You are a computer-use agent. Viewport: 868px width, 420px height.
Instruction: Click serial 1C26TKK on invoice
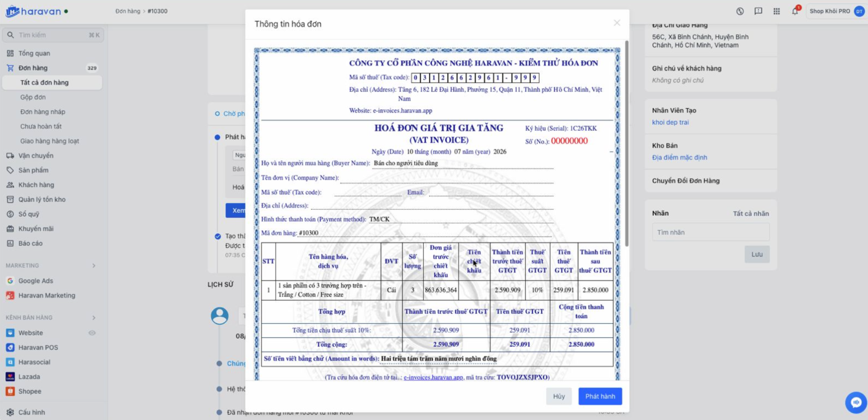point(583,128)
